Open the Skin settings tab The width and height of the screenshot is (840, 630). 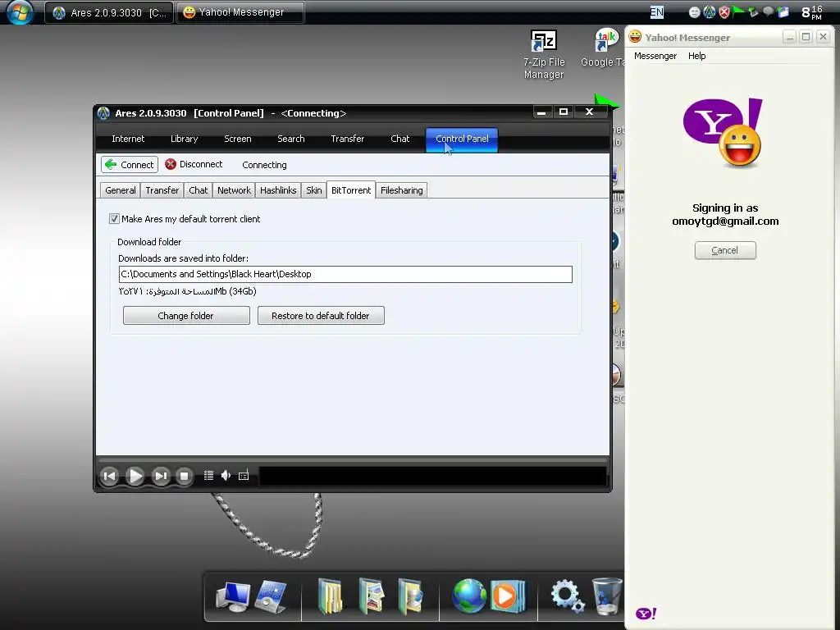tap(314, 190)
